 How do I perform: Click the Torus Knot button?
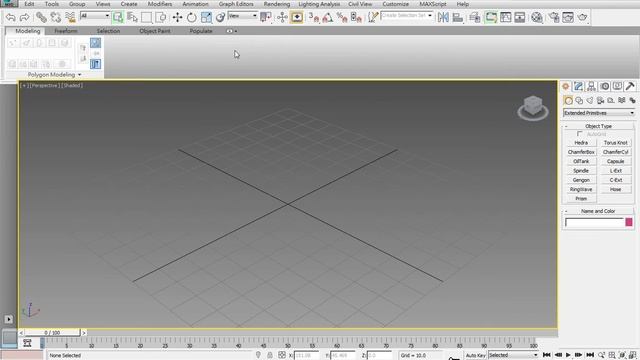(616, 142)
